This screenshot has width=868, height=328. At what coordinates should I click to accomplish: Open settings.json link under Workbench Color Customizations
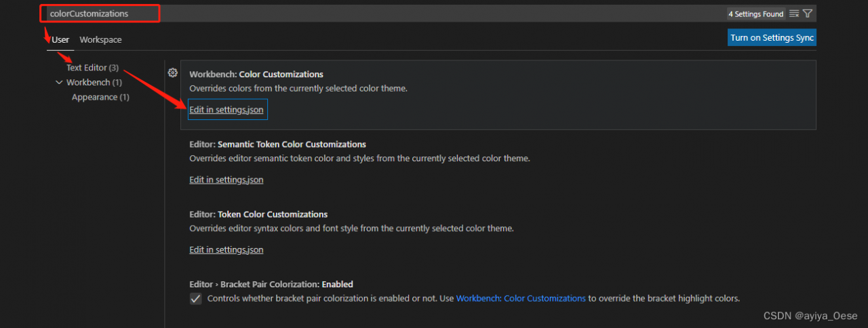pos(226,110)
